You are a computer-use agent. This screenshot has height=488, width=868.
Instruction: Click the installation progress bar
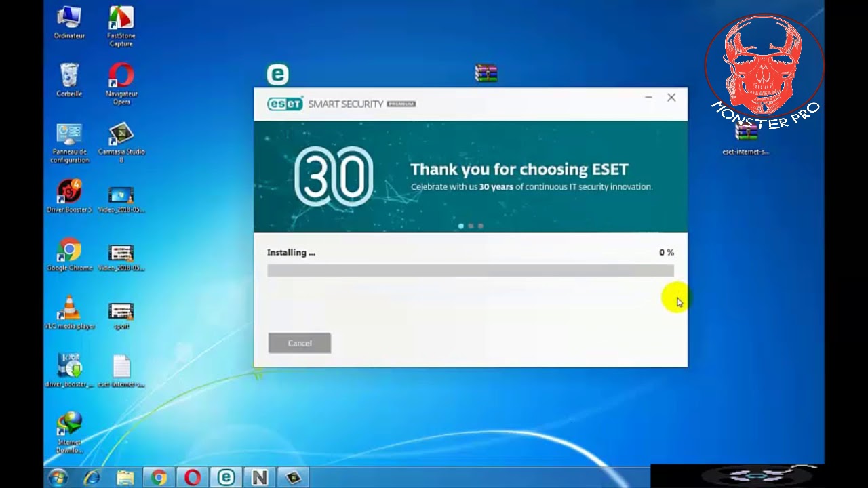point(471,270)
